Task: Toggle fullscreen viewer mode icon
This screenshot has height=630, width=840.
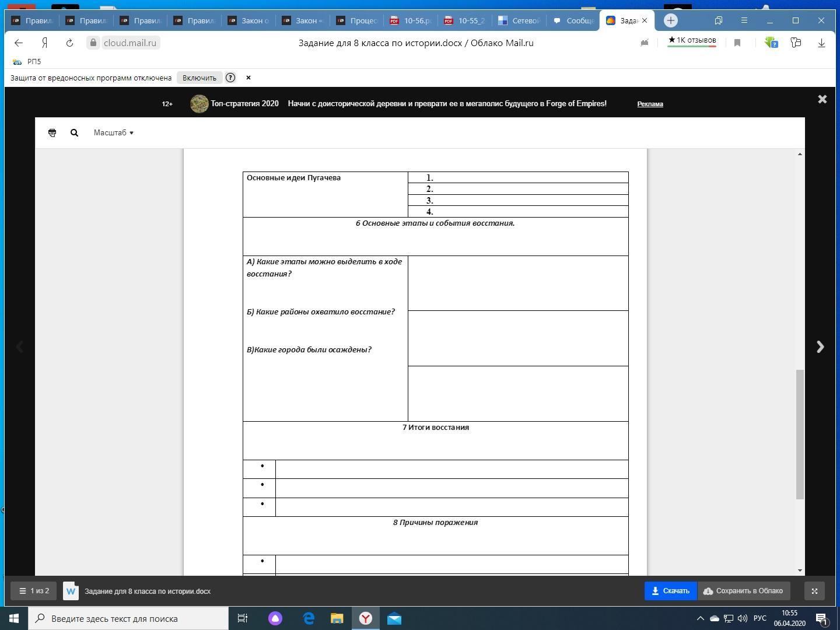Action: 814,591
